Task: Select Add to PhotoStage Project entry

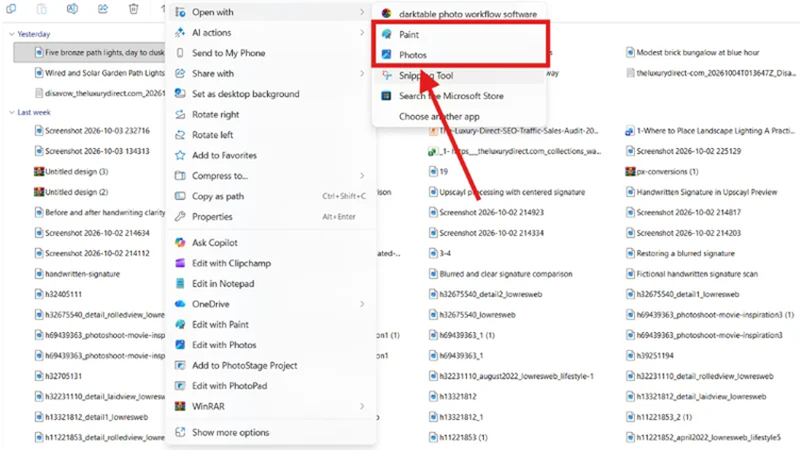Action: click(x=271, y=365)
